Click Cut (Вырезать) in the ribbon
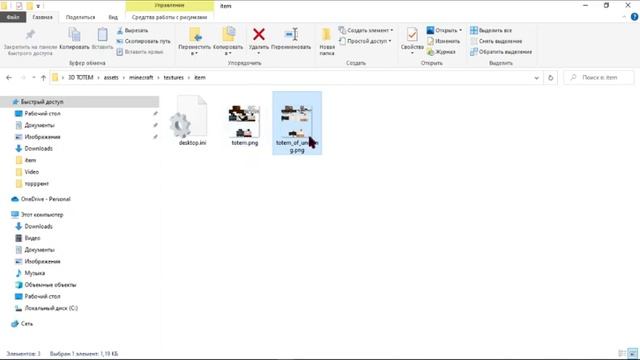 [132, 31]
